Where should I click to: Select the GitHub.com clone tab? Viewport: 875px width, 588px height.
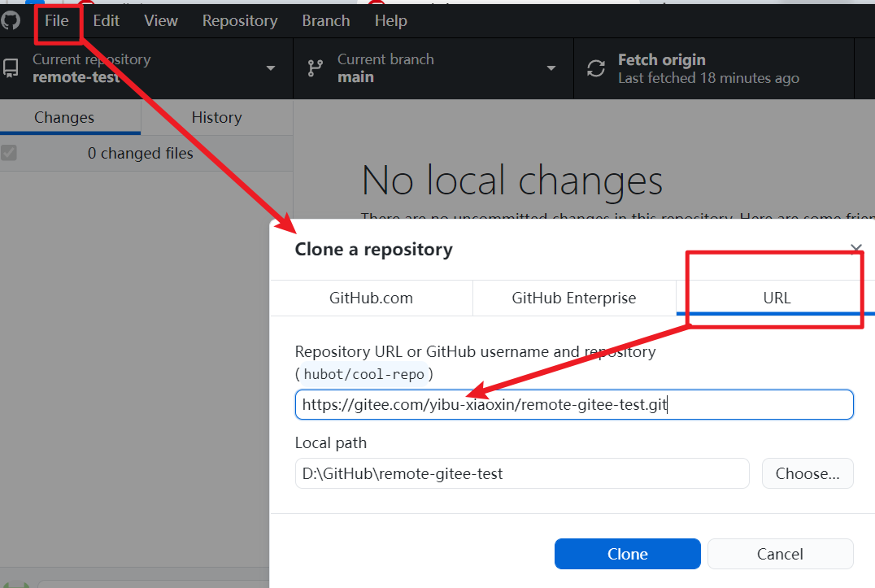coord(371,298)
